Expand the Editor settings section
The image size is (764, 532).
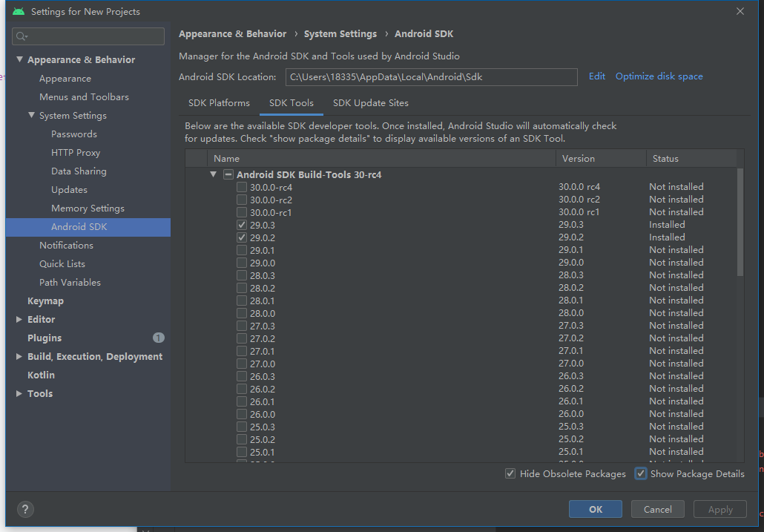(x=19, y=320)
